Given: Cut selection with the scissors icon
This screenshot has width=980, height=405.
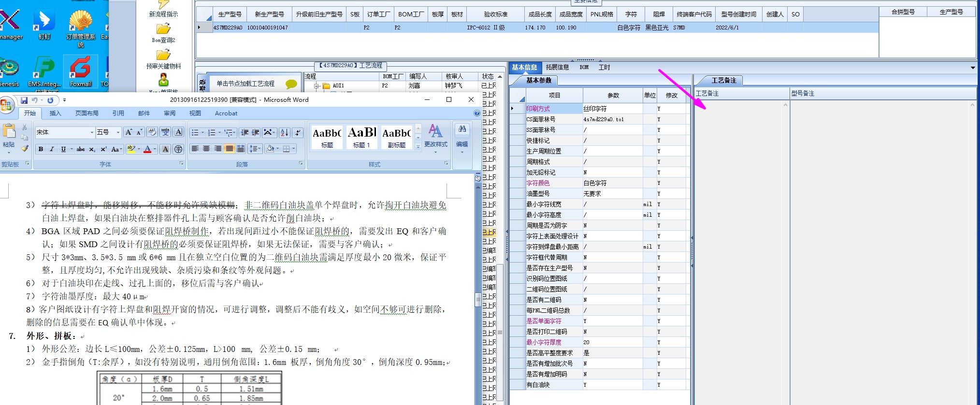Looking at the screenshot, I should 24,128.
